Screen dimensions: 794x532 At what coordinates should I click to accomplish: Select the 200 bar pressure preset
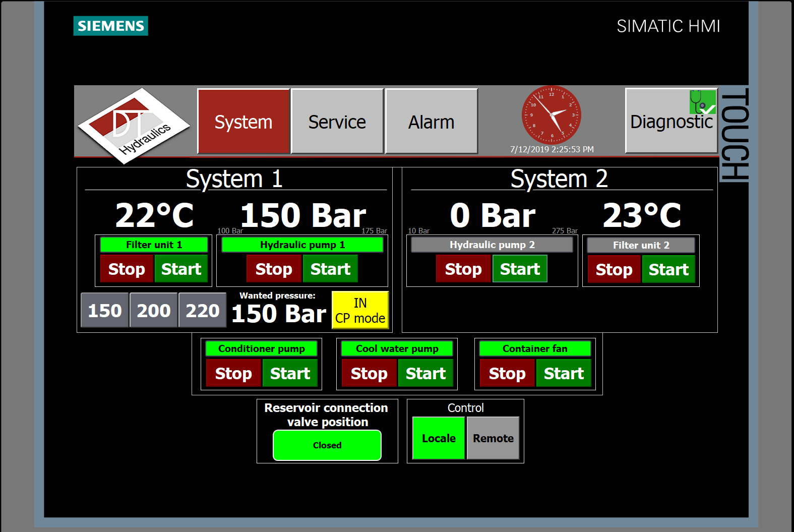coord(153,311)
